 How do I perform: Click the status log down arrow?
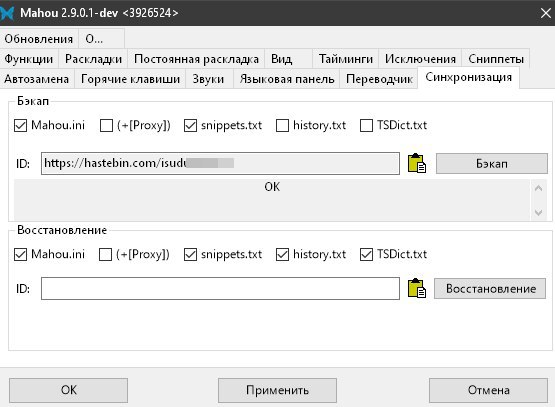[x=538, y=212]
